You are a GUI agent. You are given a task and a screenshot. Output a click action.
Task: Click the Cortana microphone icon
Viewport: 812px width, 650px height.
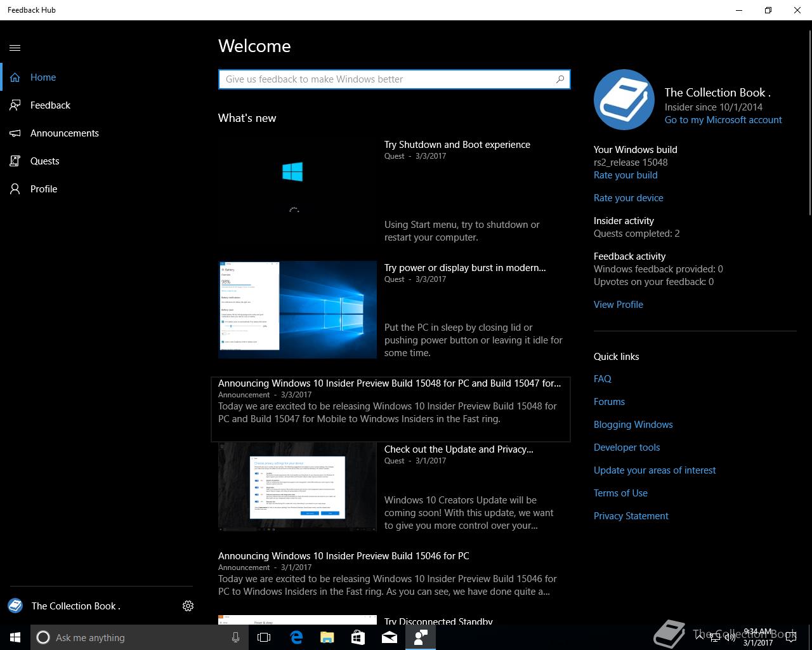click(235, 637)
